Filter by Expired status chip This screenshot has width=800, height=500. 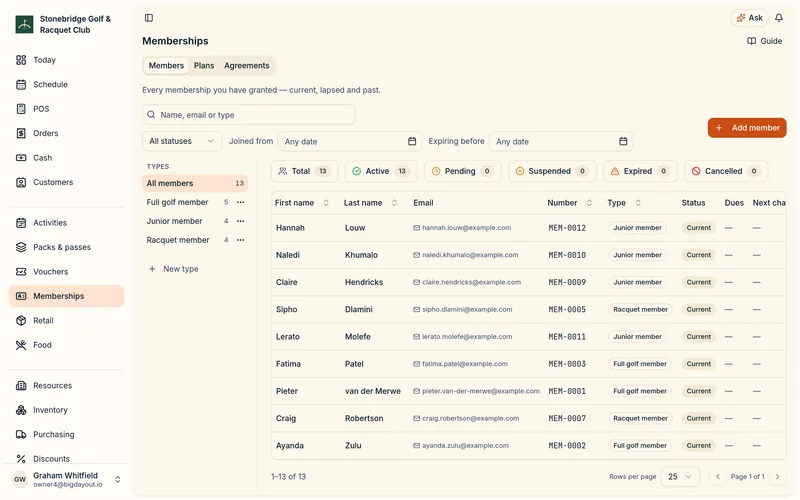point(640,171)
